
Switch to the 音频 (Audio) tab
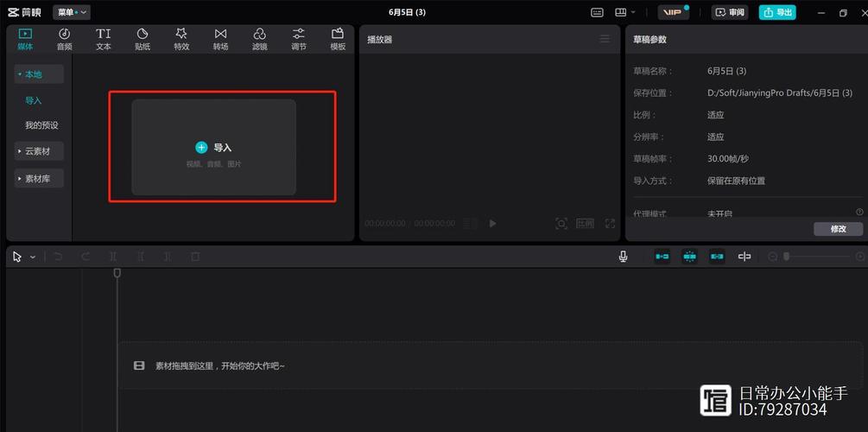pyautogui.click(x=64, y=40)
